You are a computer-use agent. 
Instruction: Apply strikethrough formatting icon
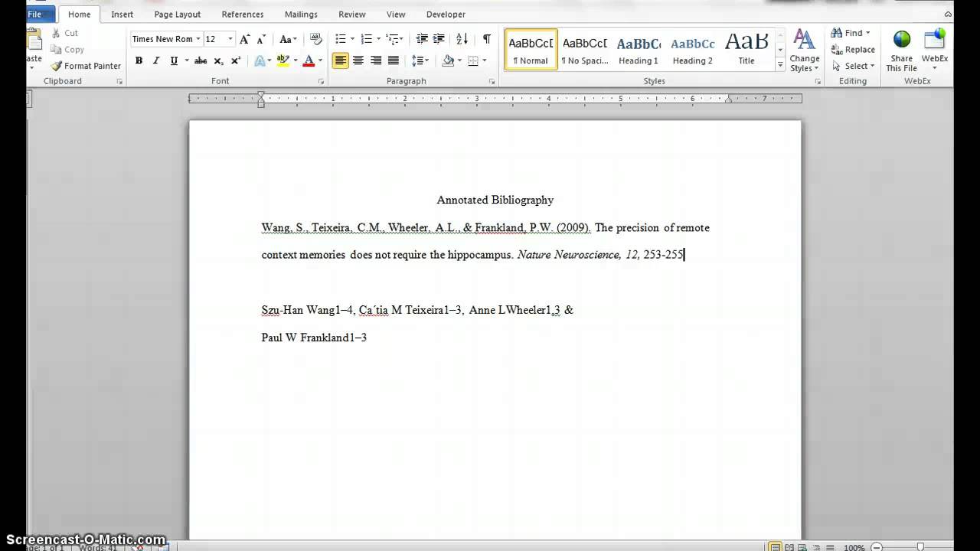[201, 60]
